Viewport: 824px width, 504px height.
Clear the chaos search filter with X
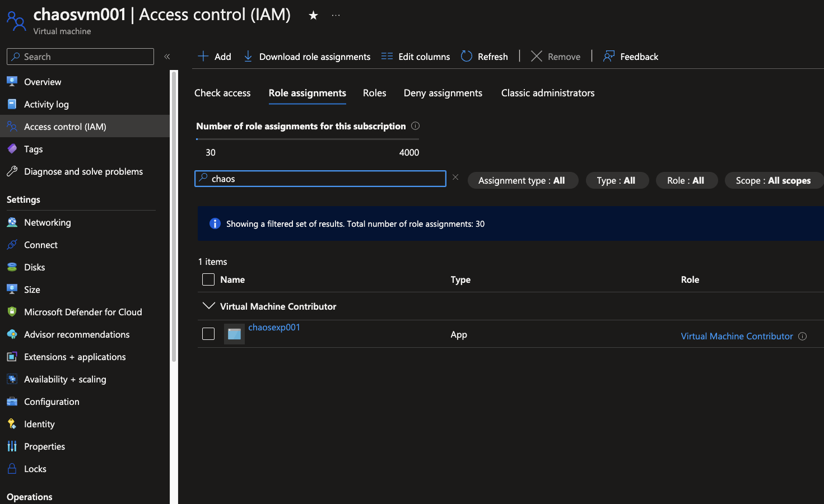click(455, 178)
